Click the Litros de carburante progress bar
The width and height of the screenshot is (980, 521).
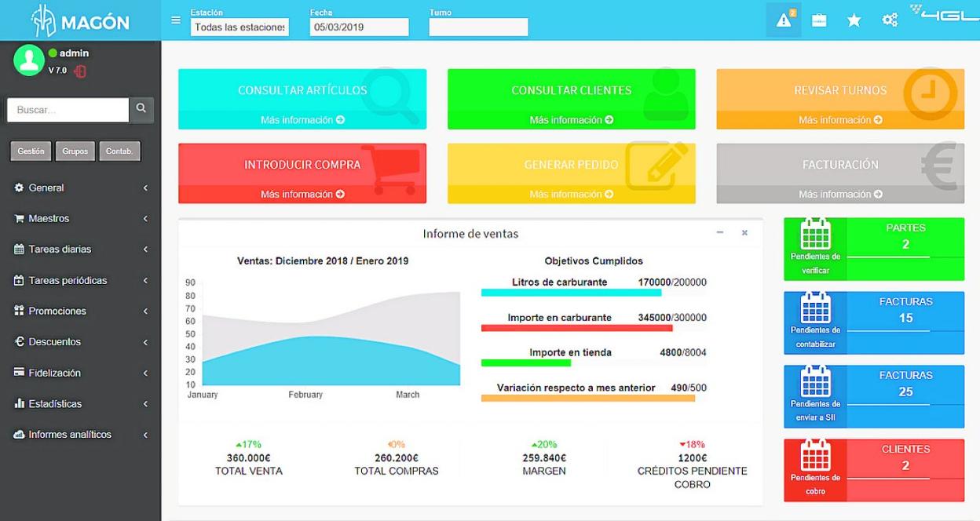click(571, 293)
